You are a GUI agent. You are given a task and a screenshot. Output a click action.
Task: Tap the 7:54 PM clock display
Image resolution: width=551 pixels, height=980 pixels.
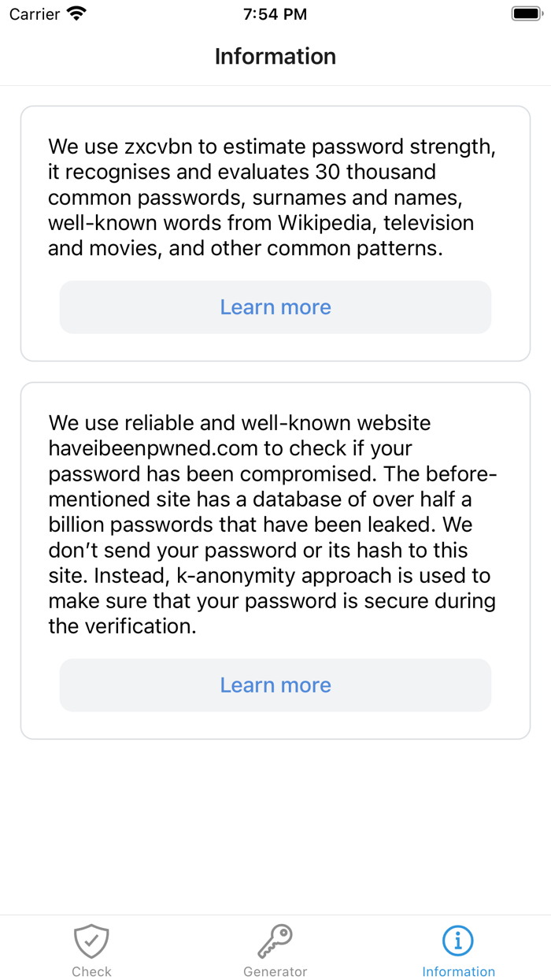[x=275, y=13]
